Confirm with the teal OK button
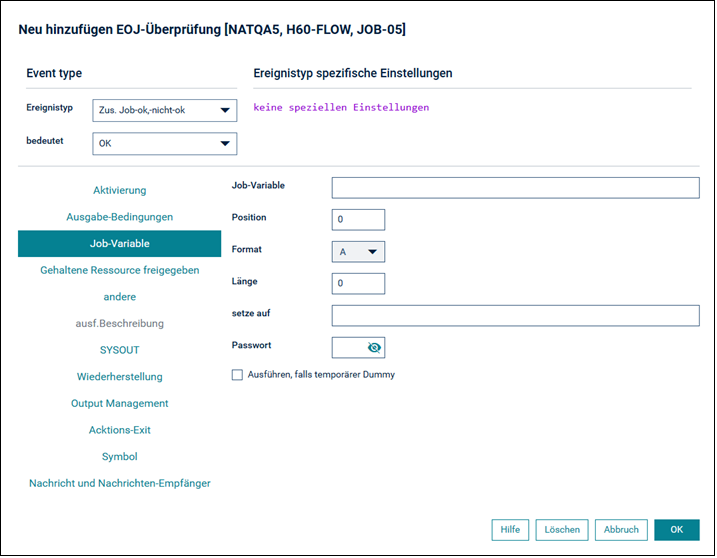Screen dimensions: 717x558 tap(677, 530)
